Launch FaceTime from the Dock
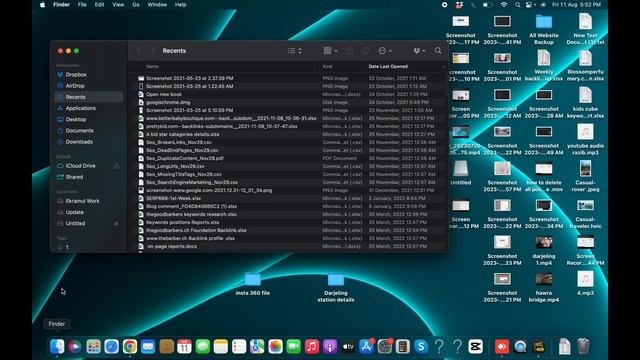 (x=293, y=347)
